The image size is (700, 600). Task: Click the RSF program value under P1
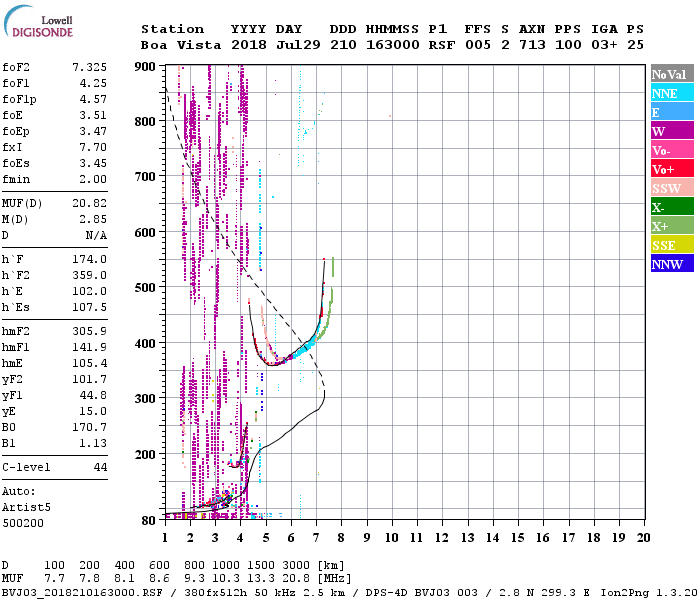[x=442, y=45]
